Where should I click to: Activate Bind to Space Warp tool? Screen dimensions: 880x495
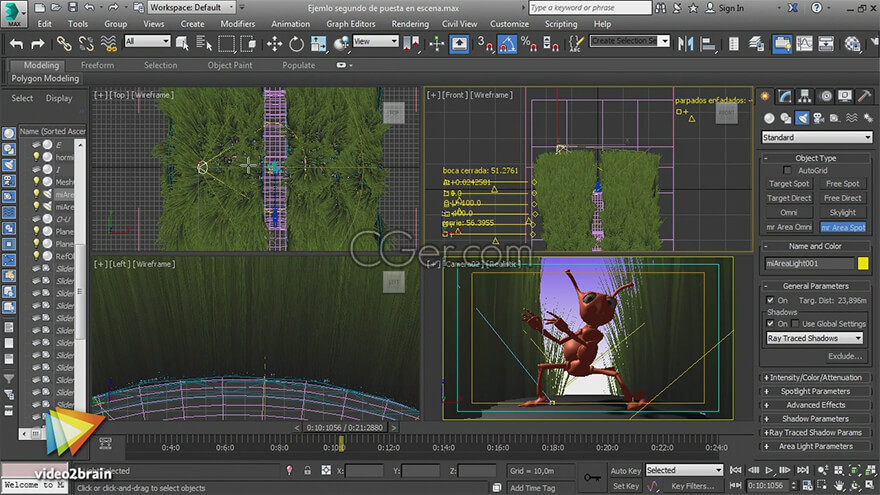[108, 43]
